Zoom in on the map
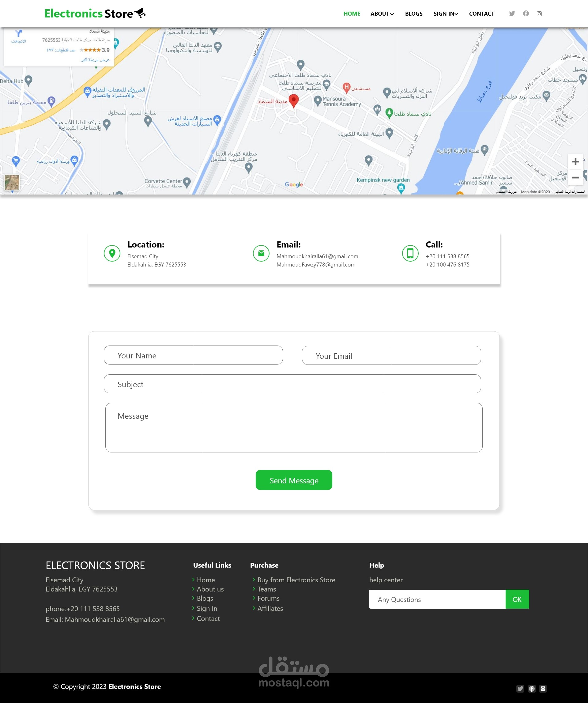The image size is (588, 703). tap(575, 162)
